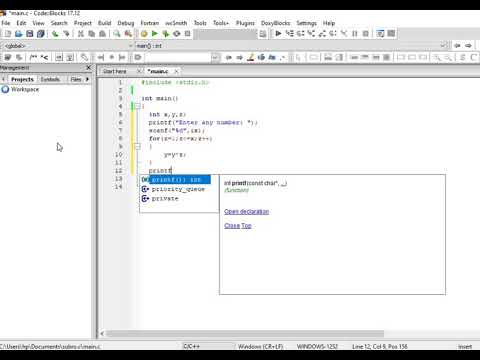
Task: Collapse fold marker at line 4
Action: (137, 106)
